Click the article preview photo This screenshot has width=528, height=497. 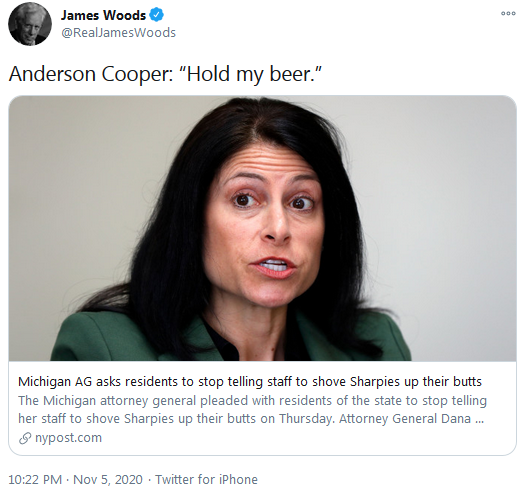tap(262, 228)
